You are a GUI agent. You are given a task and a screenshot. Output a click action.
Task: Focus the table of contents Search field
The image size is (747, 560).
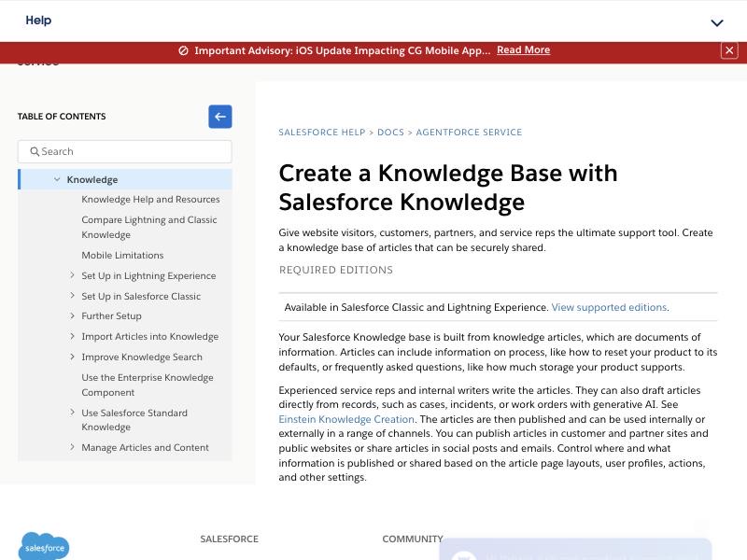125,151
